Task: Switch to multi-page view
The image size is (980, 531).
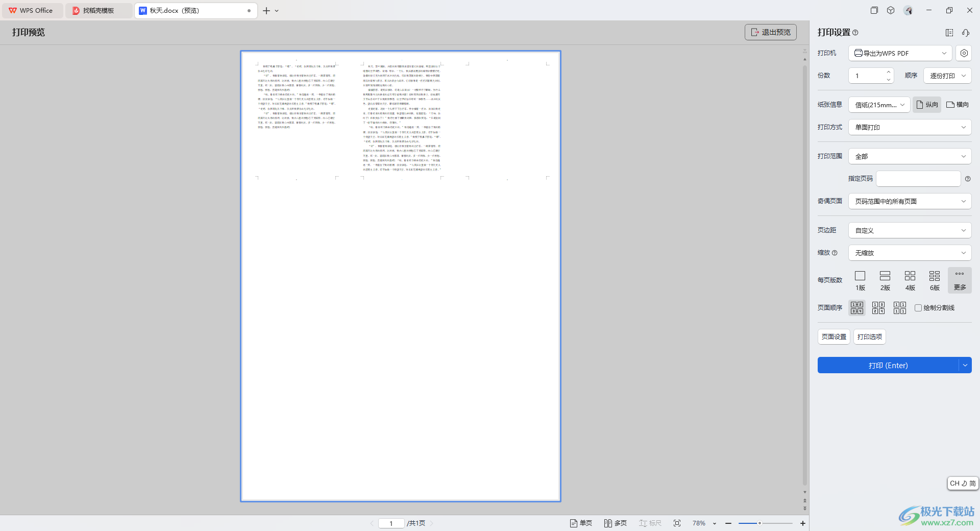Action: pyautogui.click(x=616, y=523)
